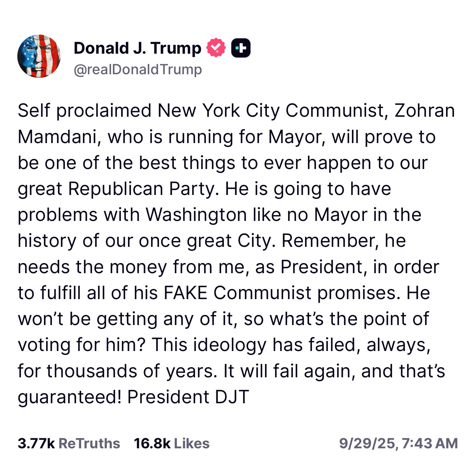Viewport: 476px width, 462px height.
Task: Click "New York City" in the first line
Action: coord(218,111)
